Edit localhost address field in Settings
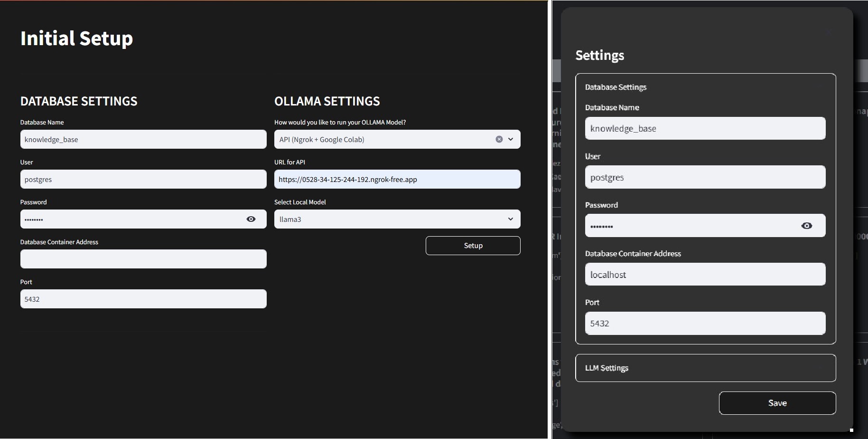Image resolution: width=868 pixels, height=439 pixels. (x=705, y=274)
